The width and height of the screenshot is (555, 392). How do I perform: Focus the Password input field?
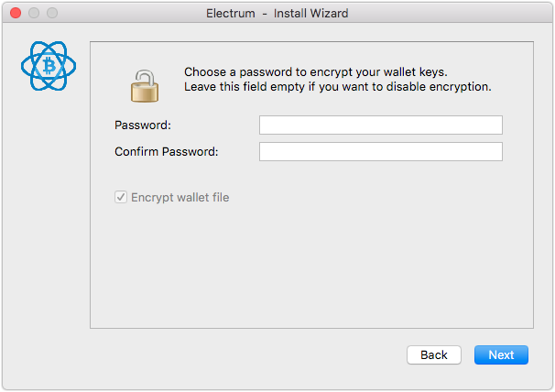point(380,125)
